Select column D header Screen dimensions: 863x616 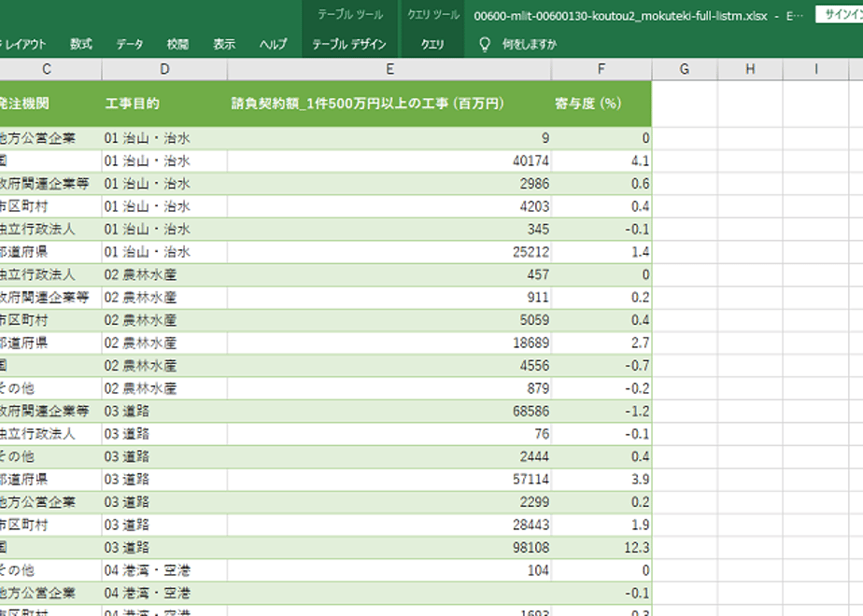(164, 69)
